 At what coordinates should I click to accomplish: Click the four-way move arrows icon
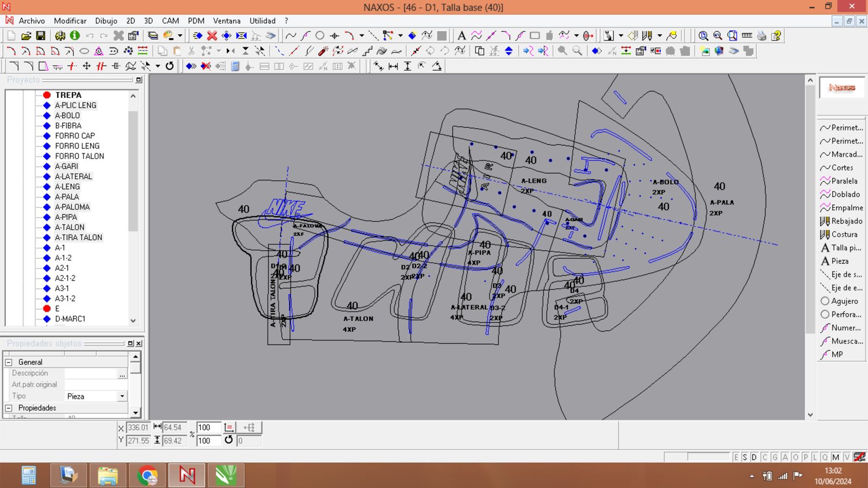(x=86, y=66)
